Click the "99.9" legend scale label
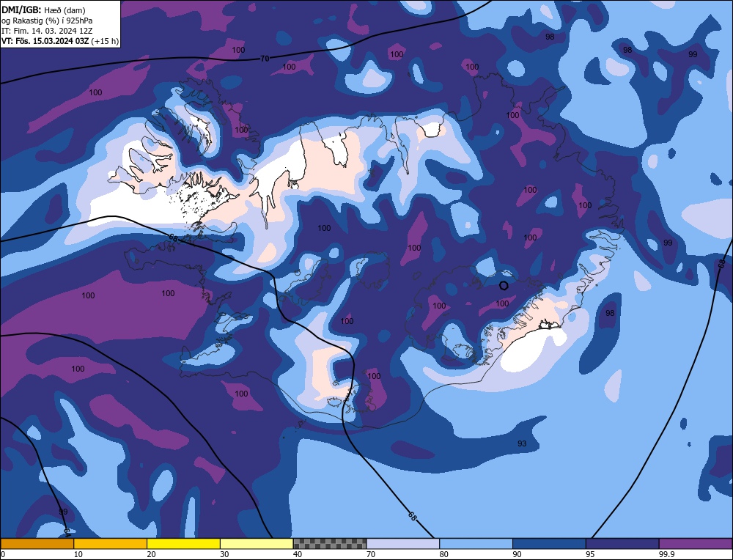The image size is (733, 560). pyautogui.click(x=666, y=554)
